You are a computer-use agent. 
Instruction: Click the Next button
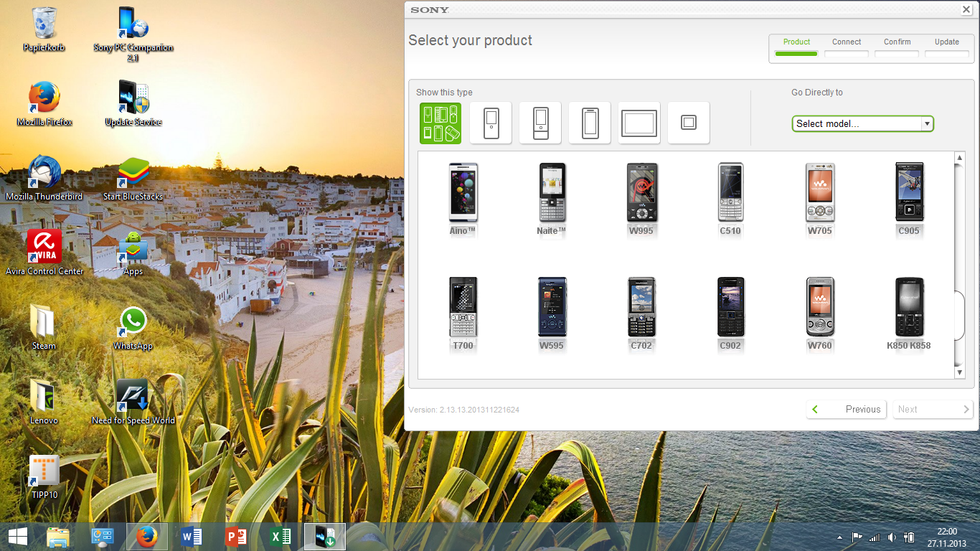[933, 409]
